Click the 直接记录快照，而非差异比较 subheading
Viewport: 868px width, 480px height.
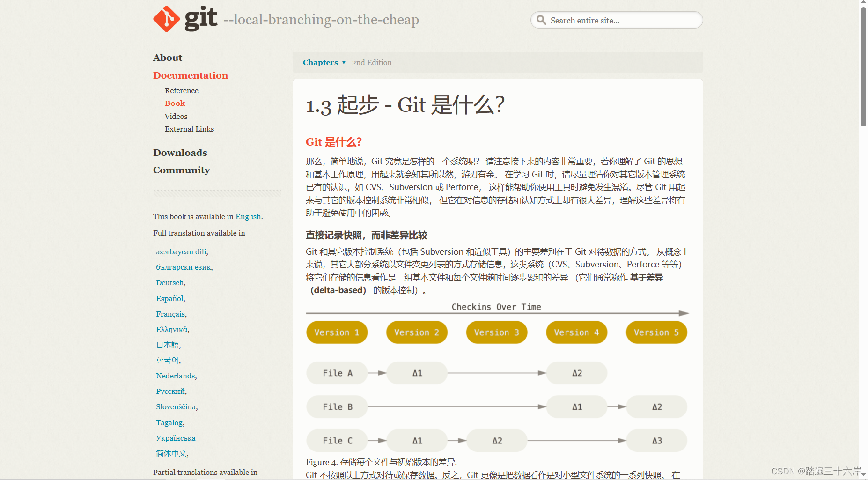click(x=367, y=235)
